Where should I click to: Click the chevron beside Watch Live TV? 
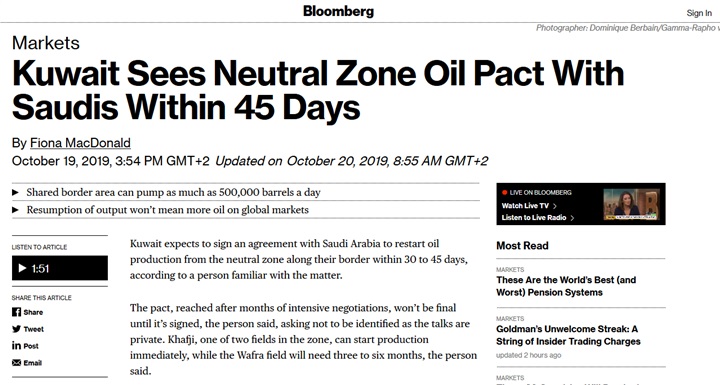pyautogui.click(x=555, y=206)
